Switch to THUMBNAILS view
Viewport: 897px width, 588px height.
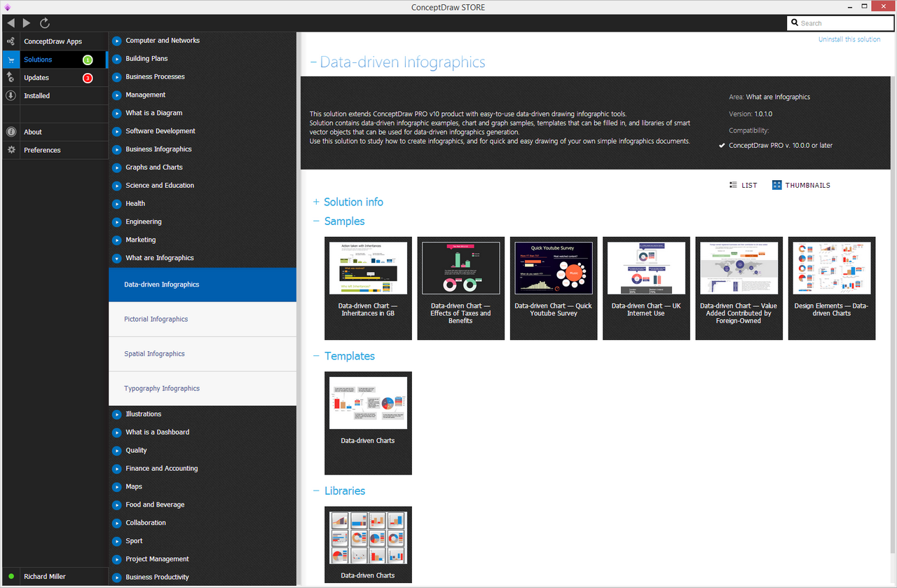[x=801, y=185]
